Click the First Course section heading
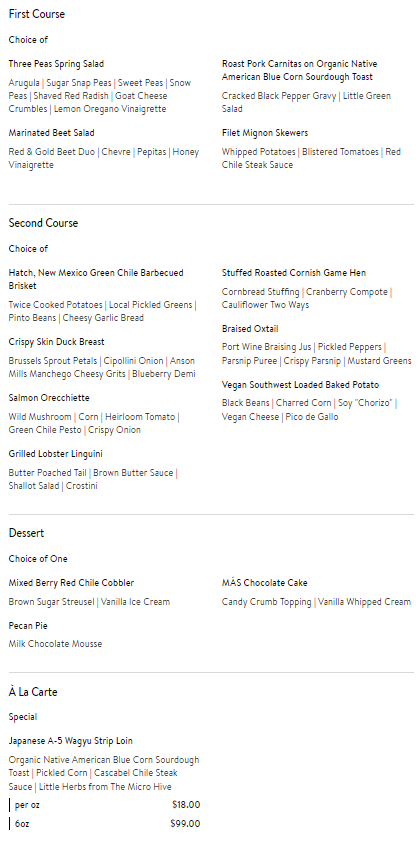The height and width of the screenshot is (841, 420). [x=36, y=14]
